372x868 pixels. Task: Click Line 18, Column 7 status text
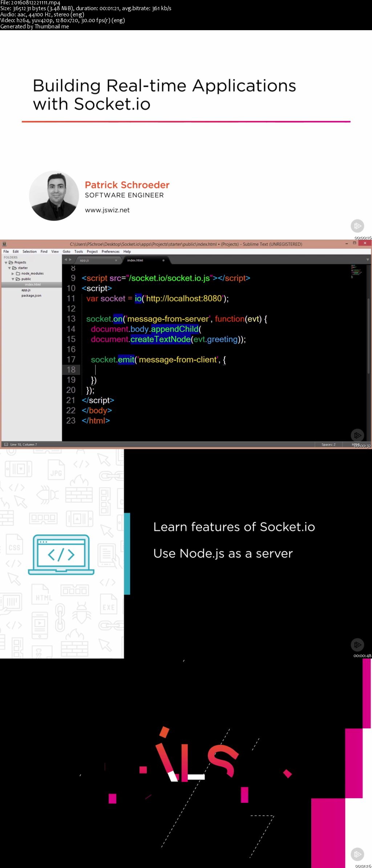pos(24,444)
